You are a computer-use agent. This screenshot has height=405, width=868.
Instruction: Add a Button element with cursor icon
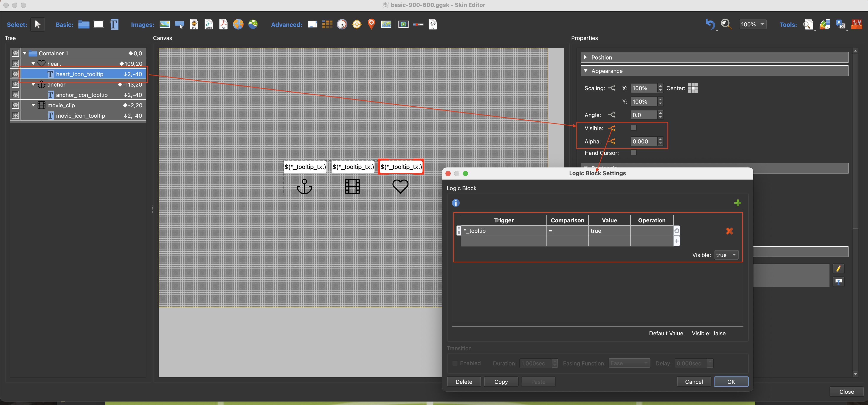pyautogui.click(x=179, y=24)
